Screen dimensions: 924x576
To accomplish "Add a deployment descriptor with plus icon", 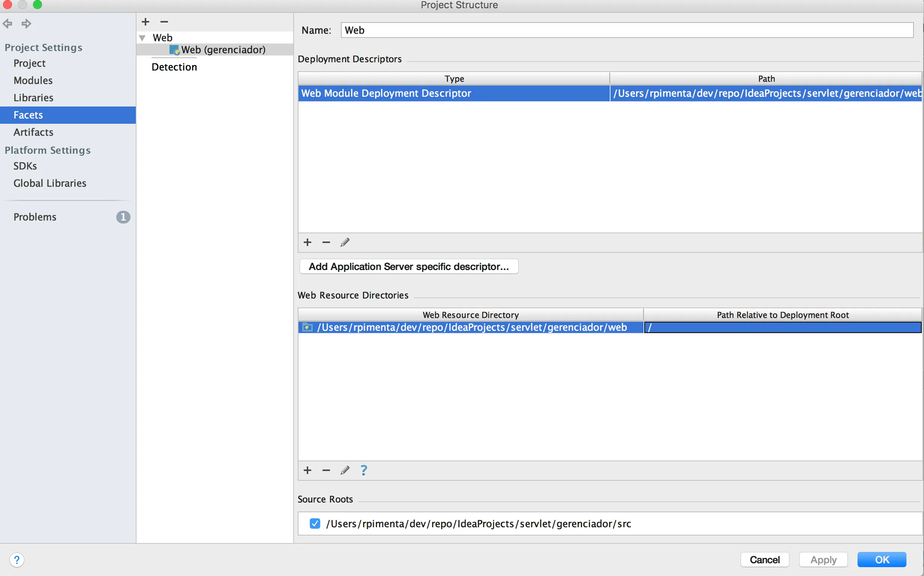I will [307, 242].
